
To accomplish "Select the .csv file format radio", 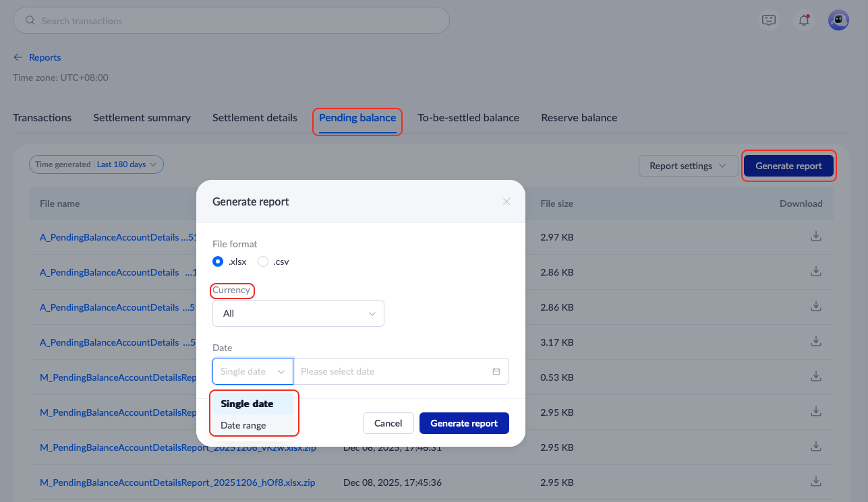I will tap(263, 261).
